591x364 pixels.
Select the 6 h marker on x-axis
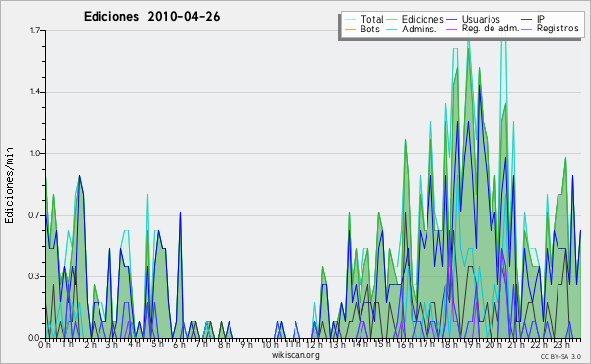[179, 345]
